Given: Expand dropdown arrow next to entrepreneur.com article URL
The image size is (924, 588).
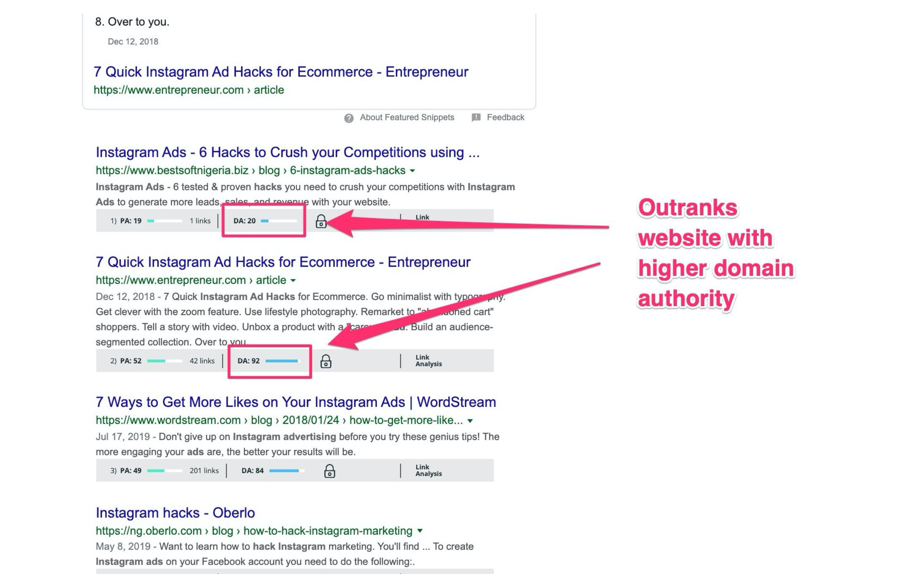Looking at the screenshot, I should pyautogui.click(x=293, y=280).
